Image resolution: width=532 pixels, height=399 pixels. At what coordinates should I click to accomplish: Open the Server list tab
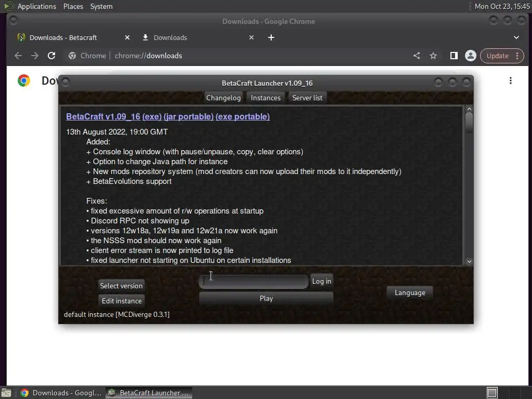(307, 98)
